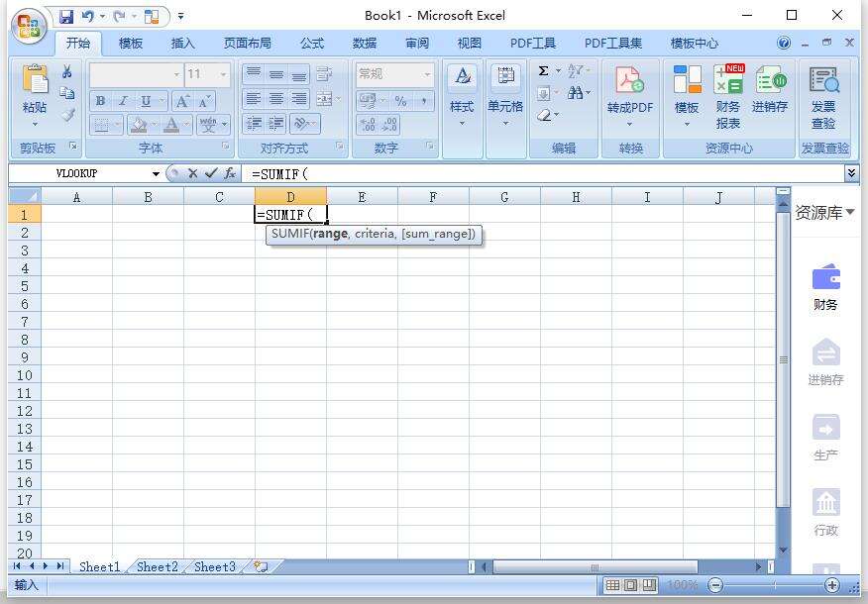Open the 插入 tab
Screen dimensions: 868x604
[x=182, y=44]
